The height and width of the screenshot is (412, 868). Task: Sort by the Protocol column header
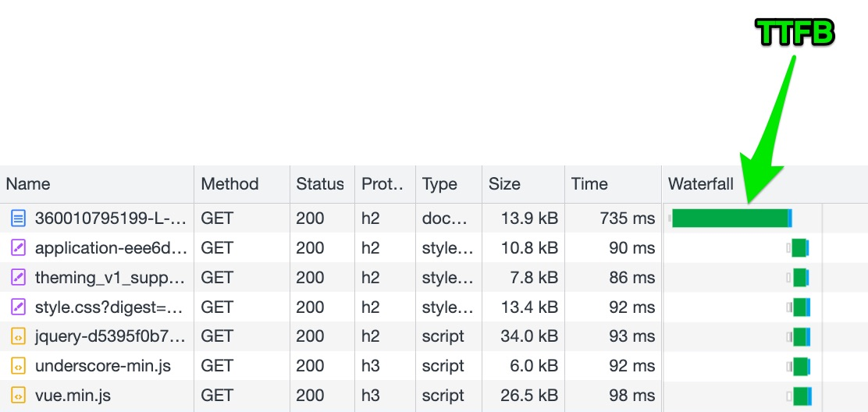382,184
